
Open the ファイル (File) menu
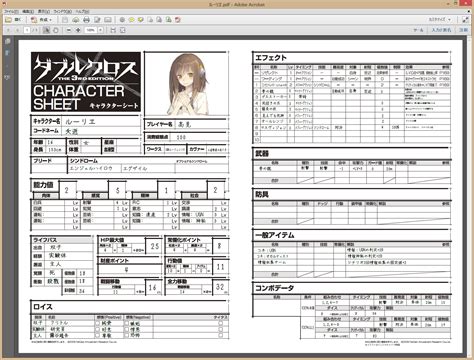click(11, 11)
